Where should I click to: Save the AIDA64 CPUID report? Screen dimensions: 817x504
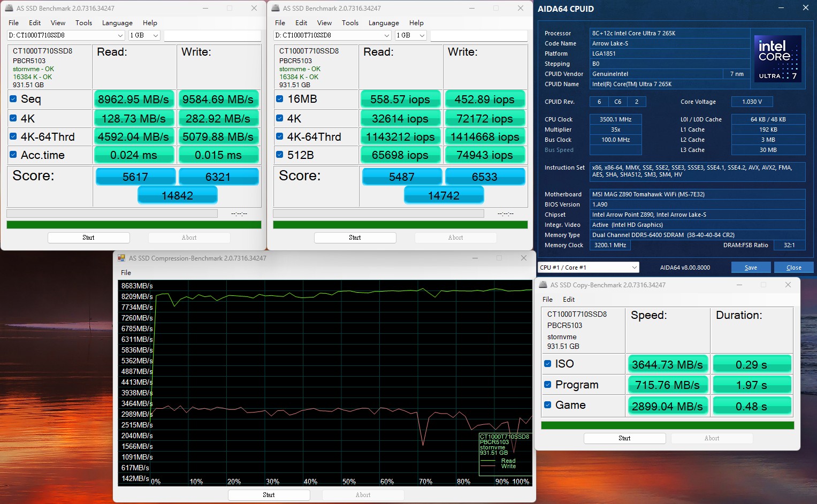[751, 267]
